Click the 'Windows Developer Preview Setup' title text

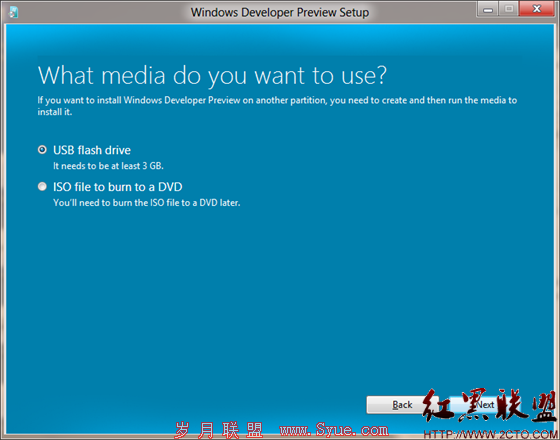280,12
